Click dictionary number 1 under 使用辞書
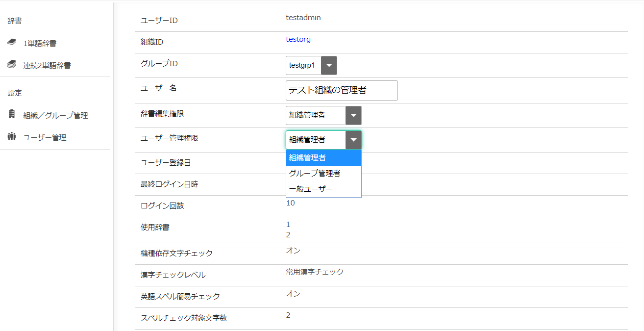Image resolution: width=644 pixels, height=331 pixels. 288,225
